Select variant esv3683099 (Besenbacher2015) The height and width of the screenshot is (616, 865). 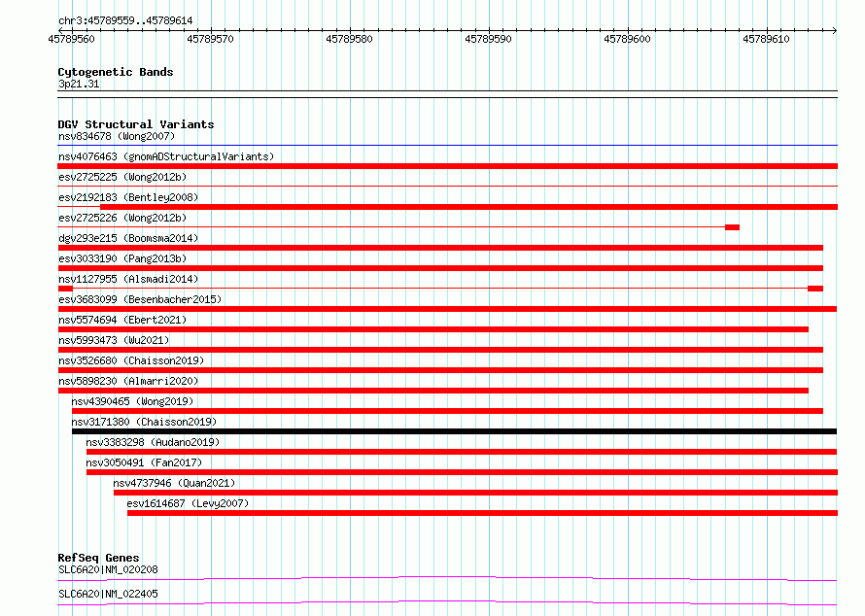click(x=140, y=299)
